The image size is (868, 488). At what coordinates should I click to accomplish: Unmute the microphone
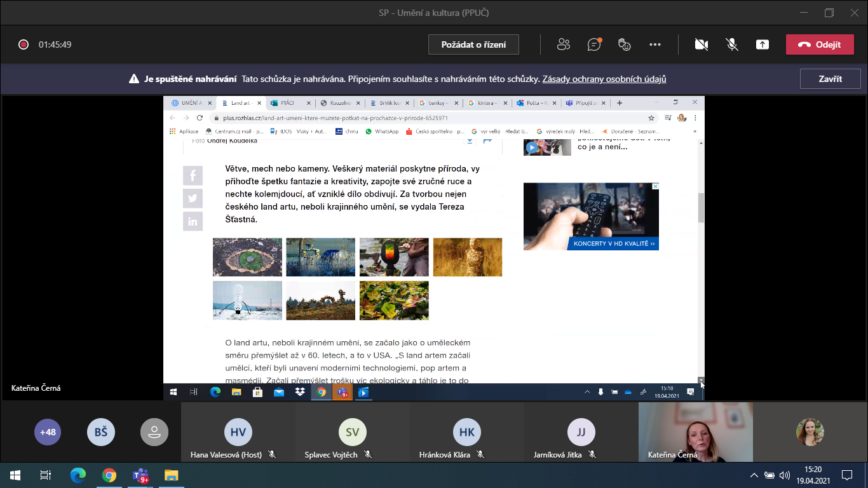tap(732, 44)
